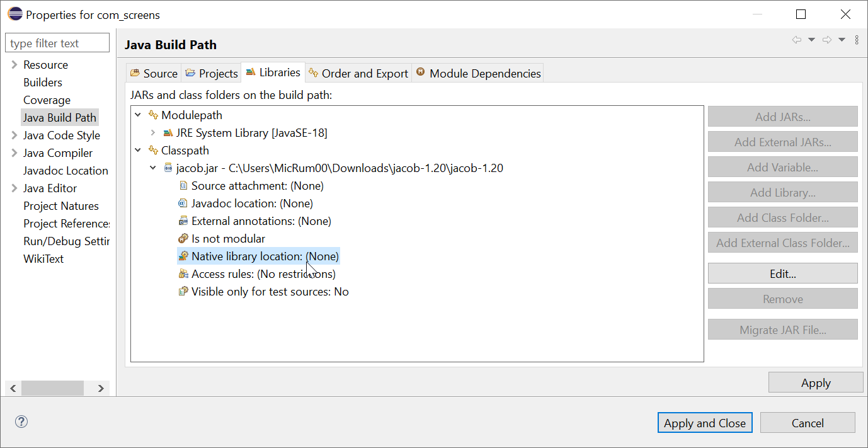Collapse the Modulepath node
The image size is (868, 448).
(x=138, y=115)
